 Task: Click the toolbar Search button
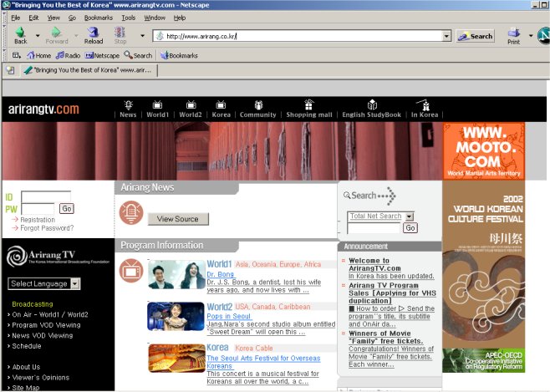click(476, 36)
